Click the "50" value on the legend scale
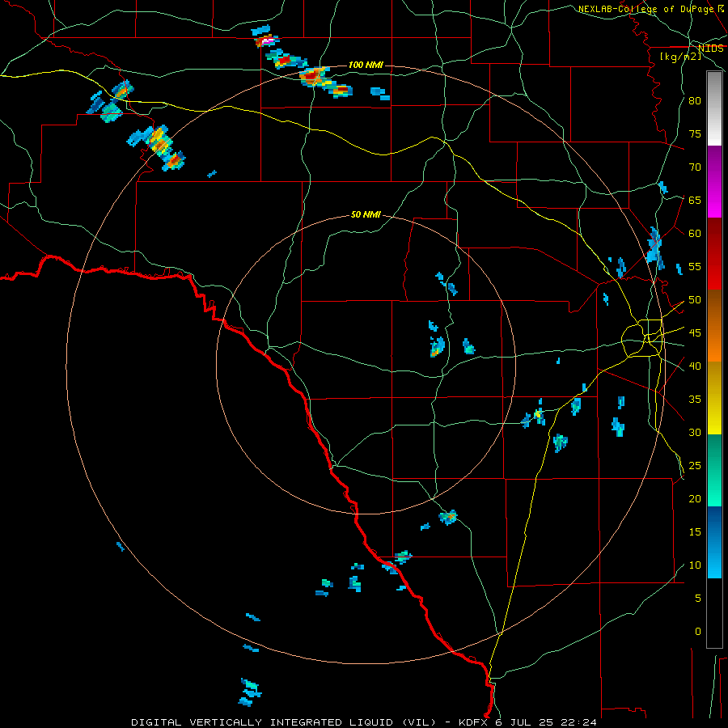This screenshot has height=728, width=728. point(695,300)
